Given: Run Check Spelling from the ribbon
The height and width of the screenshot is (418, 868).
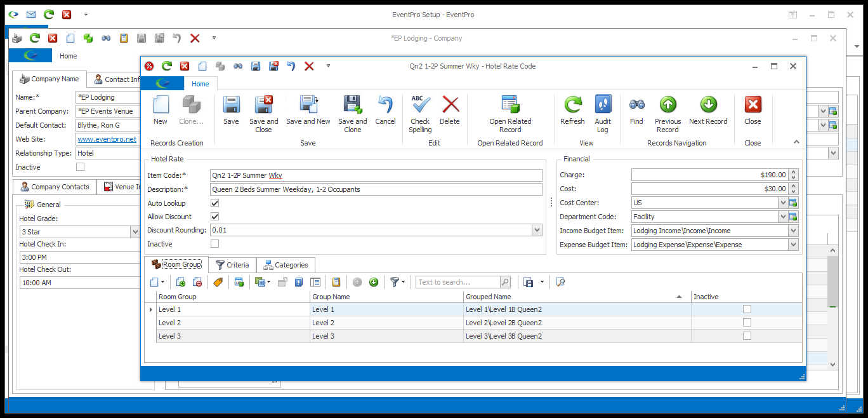Looking at the screenshot, I should [420, 114].
